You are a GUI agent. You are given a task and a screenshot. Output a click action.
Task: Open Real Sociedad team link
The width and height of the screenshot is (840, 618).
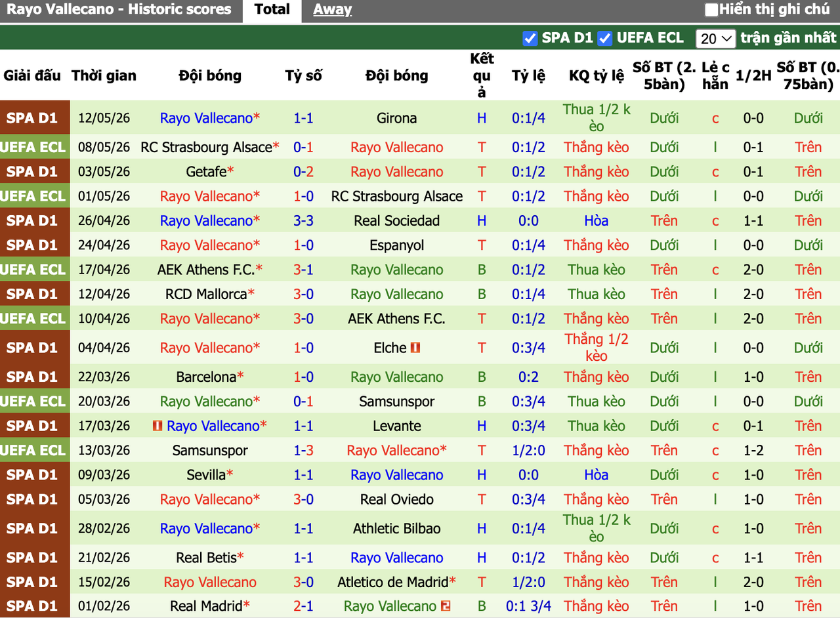pyautogui.click(x=396, y=221)
